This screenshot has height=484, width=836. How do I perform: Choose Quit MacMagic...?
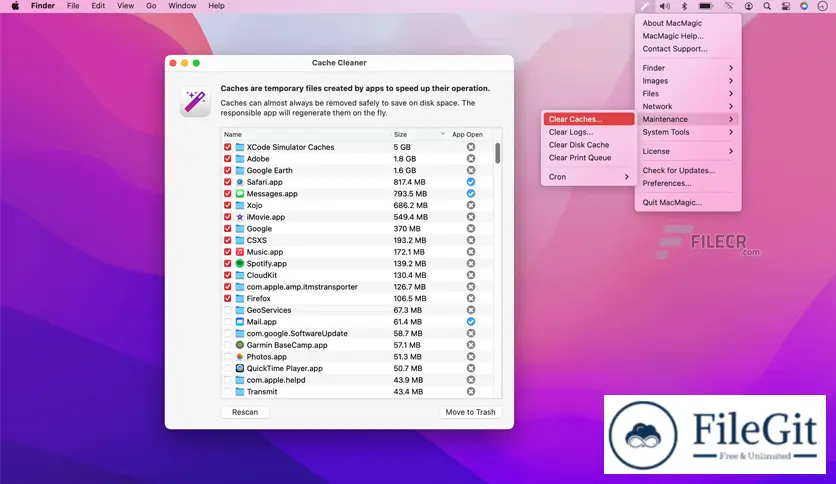pyautogui.click(x=688, y=202)
